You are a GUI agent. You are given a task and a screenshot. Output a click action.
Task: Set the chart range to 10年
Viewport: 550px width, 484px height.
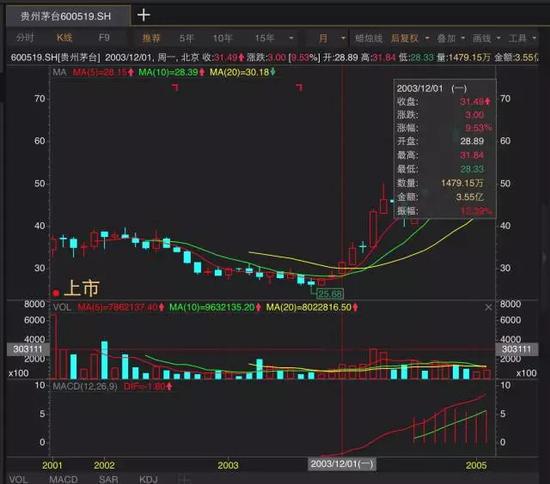(x=222, y=38)
